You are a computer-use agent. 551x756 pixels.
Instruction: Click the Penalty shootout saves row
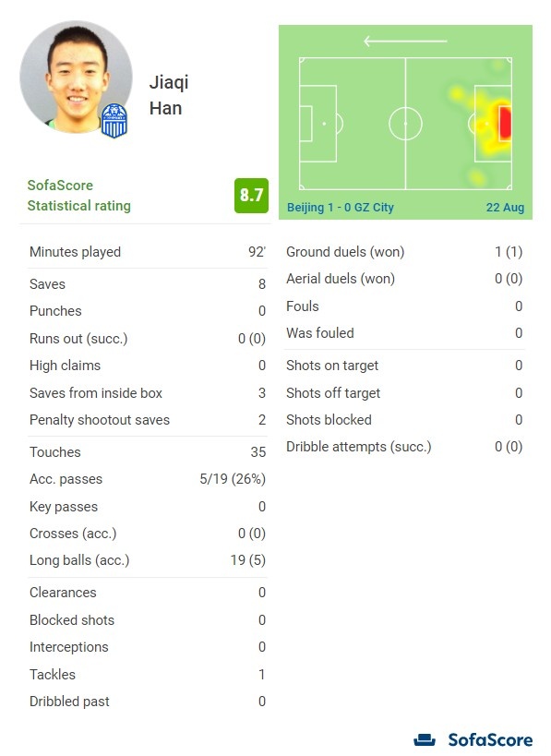tap(148, 420)
